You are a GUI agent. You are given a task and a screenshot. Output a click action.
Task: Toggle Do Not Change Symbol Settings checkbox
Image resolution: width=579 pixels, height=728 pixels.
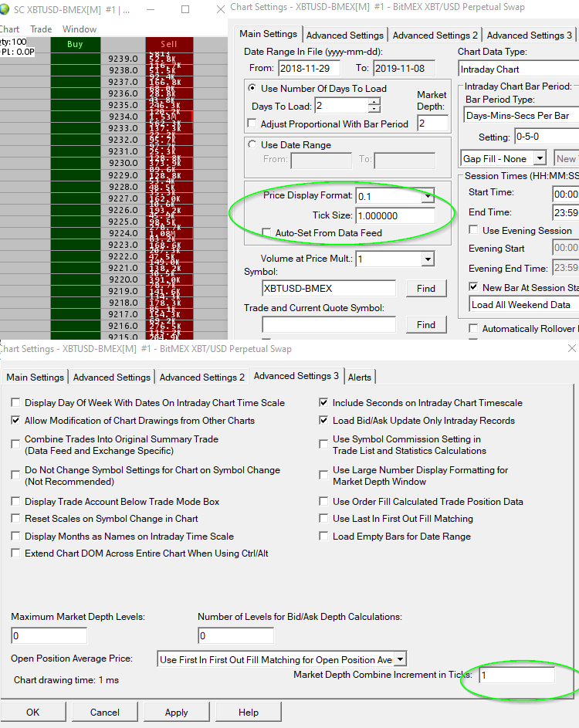15,475
